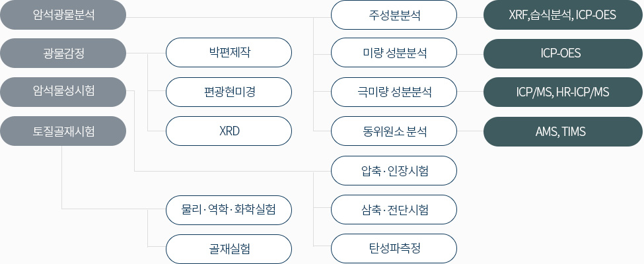Image resolution: width=644 pixels, height=264 pixels.
Task: Click the 탄성파측정 box
Action: [394, 248]
